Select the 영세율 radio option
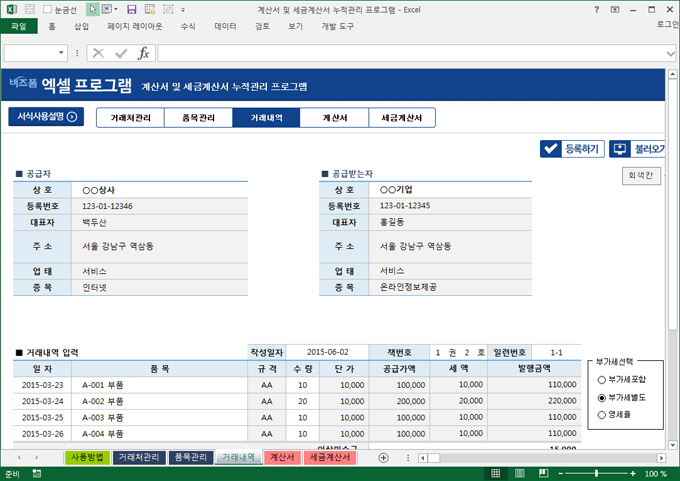 click(x=601, y=414)
